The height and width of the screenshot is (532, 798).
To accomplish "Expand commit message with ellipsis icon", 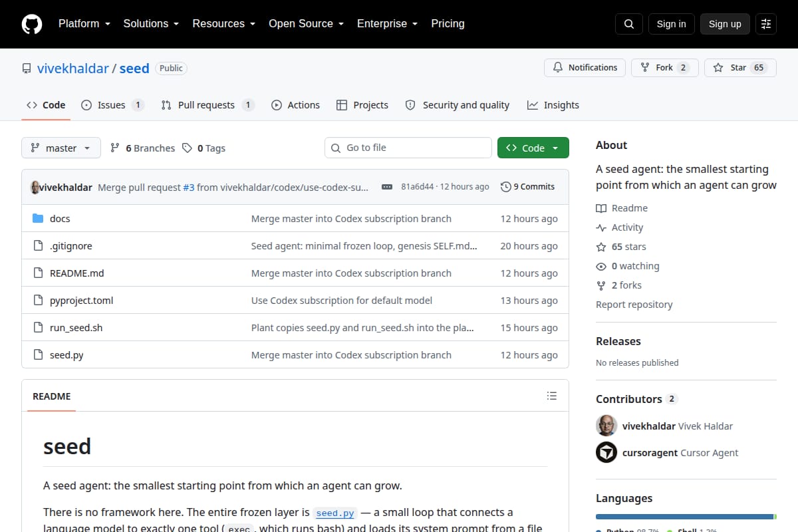I will point(387,187).
